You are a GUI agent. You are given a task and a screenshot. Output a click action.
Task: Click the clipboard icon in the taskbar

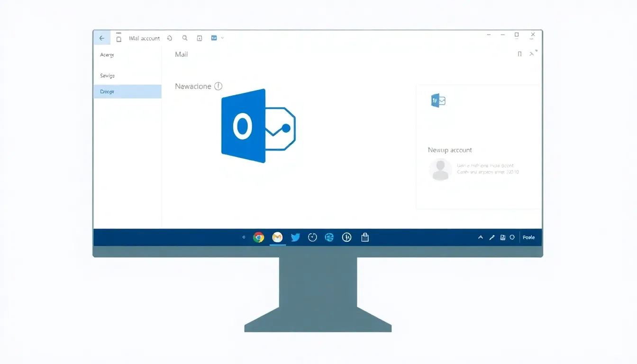click(x=365, y=237)
